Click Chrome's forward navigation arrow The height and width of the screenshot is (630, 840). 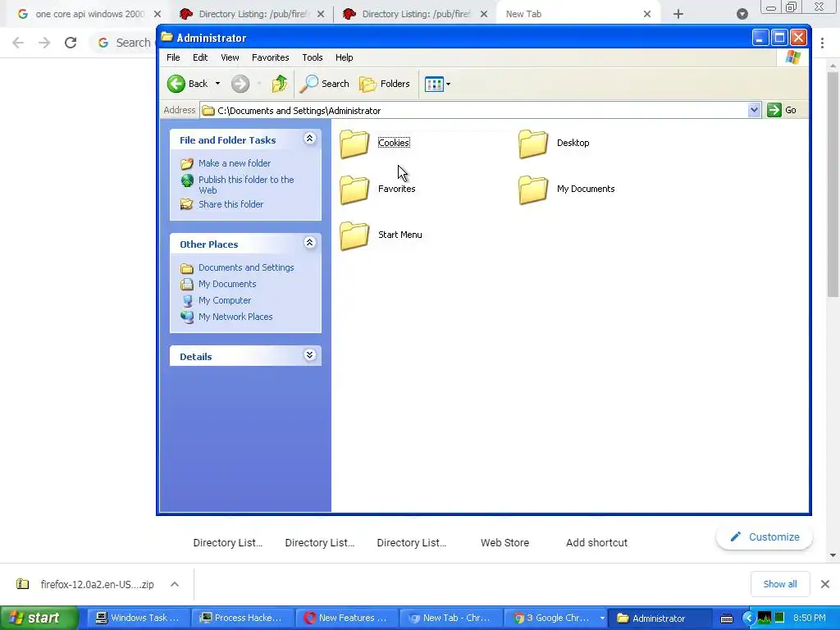pos(44,43)
